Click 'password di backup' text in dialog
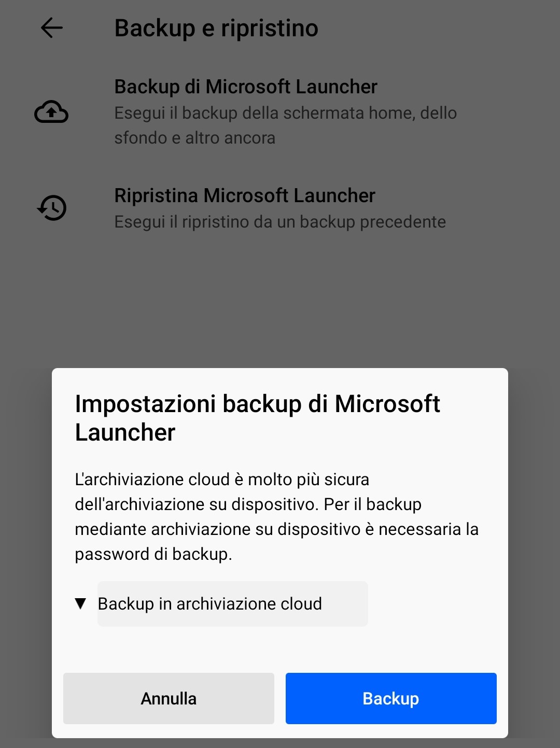This screenshot has width=560, height=748. click(153, 554)
